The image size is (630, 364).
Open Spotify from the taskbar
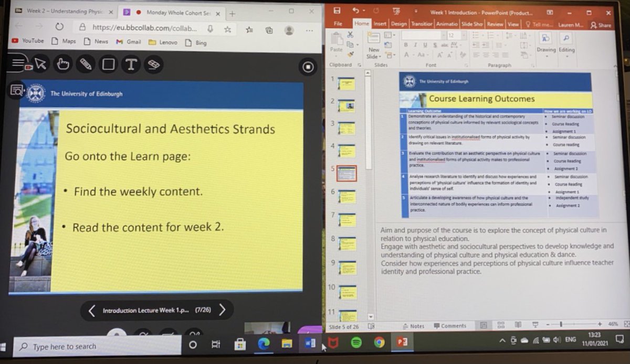coord(356,343)
